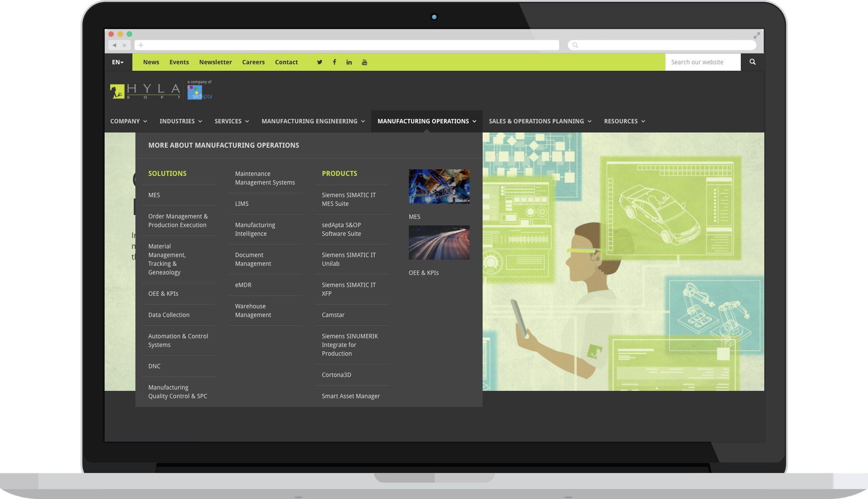
Task: Click the browser fullscreen expand icon
Action: 756,35
